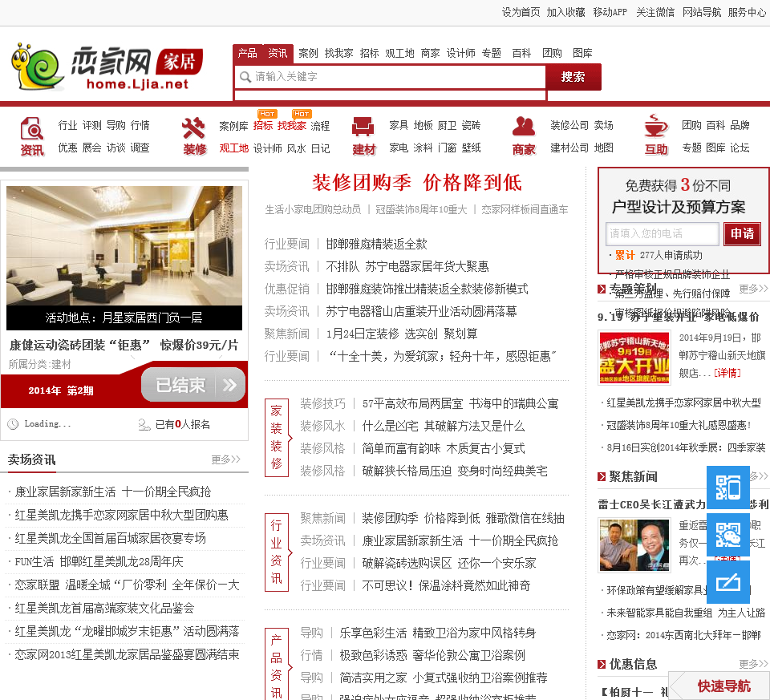Click the 恋家网 snail logo

click(107, 67)
